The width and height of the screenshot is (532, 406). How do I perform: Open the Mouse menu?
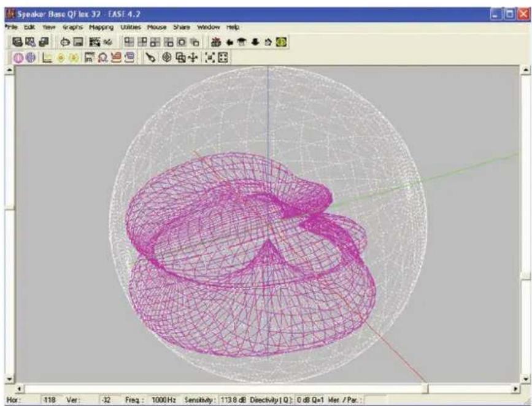pos(156,27)
